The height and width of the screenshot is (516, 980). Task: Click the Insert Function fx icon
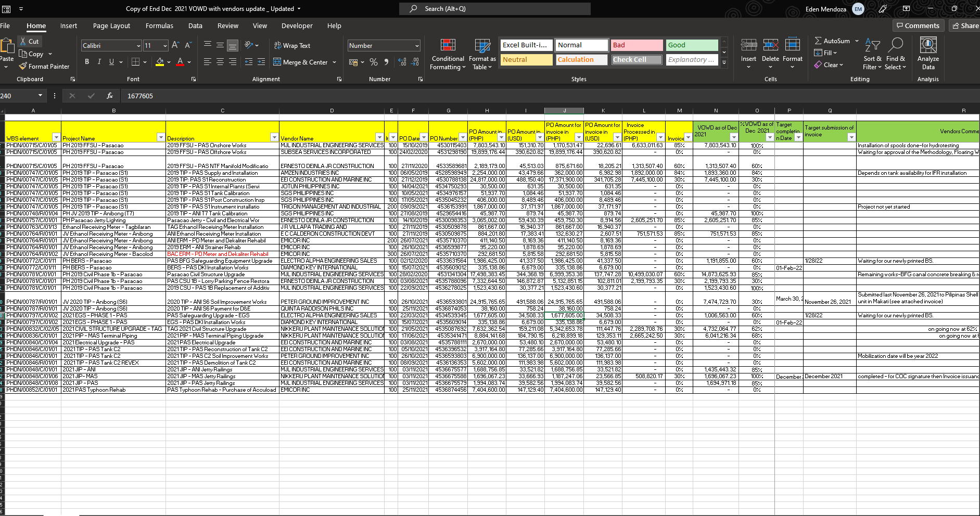click(x=110, y=96)
